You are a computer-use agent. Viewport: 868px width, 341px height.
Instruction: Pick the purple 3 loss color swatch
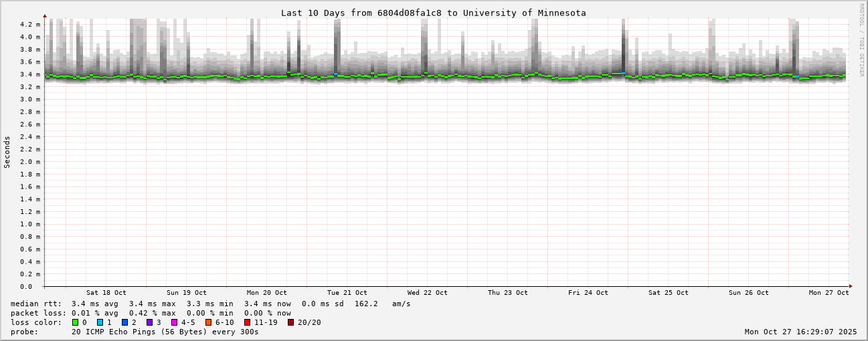tap(150, 322)
